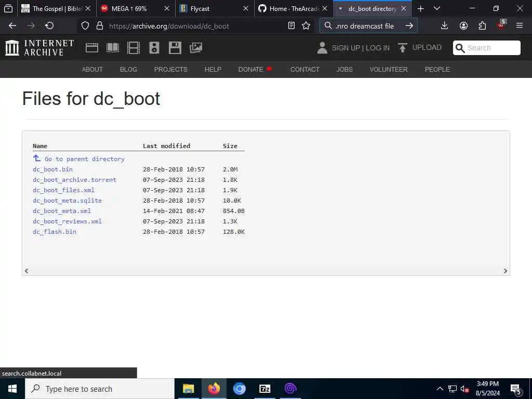Open Firefox View icon at tab strip start
532x399 pixels.
8,9
